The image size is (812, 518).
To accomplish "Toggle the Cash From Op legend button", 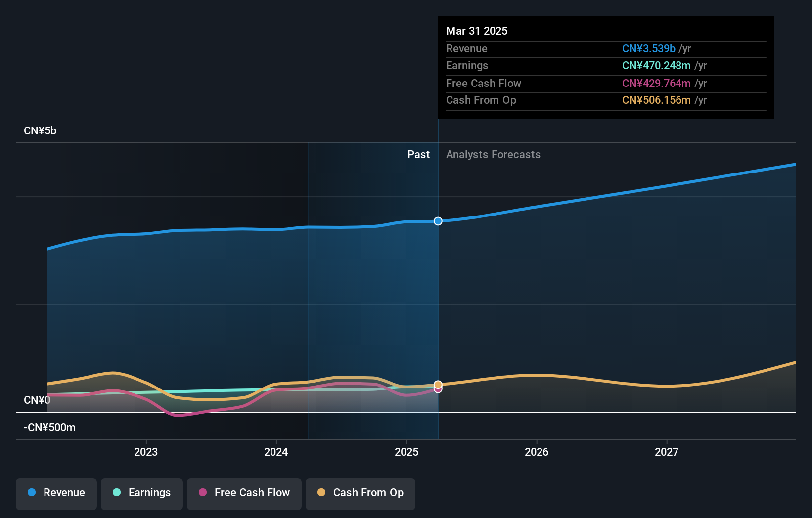I will (x=361, y=494).
